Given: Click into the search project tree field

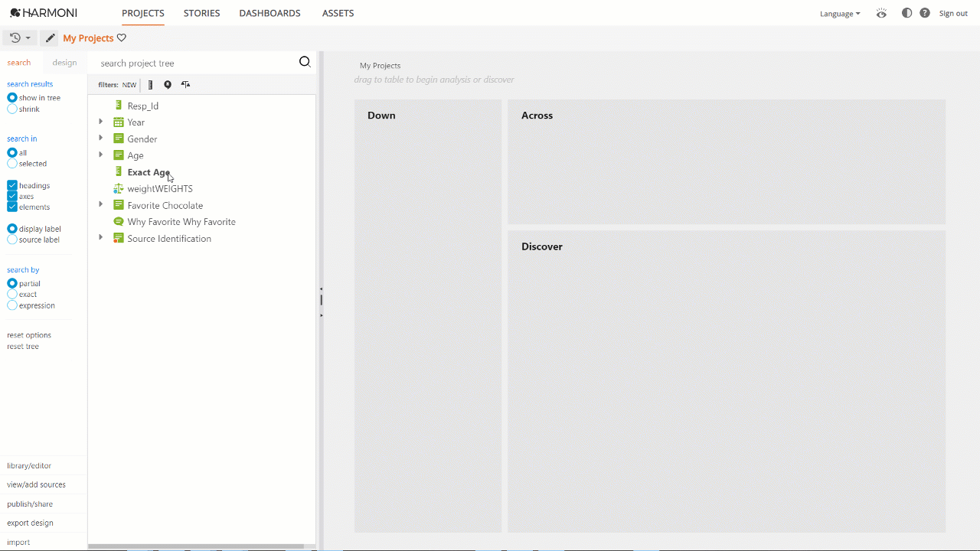Looking at the screenshot, I should pos(195,64).
